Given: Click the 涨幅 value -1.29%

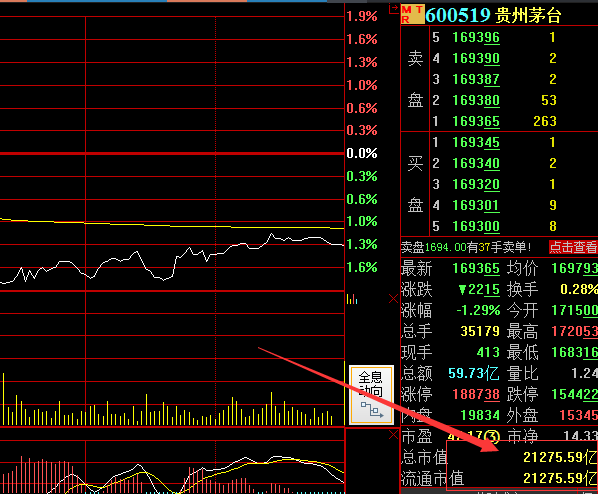Looking at the screenshot, I should [x=478, y=311].
